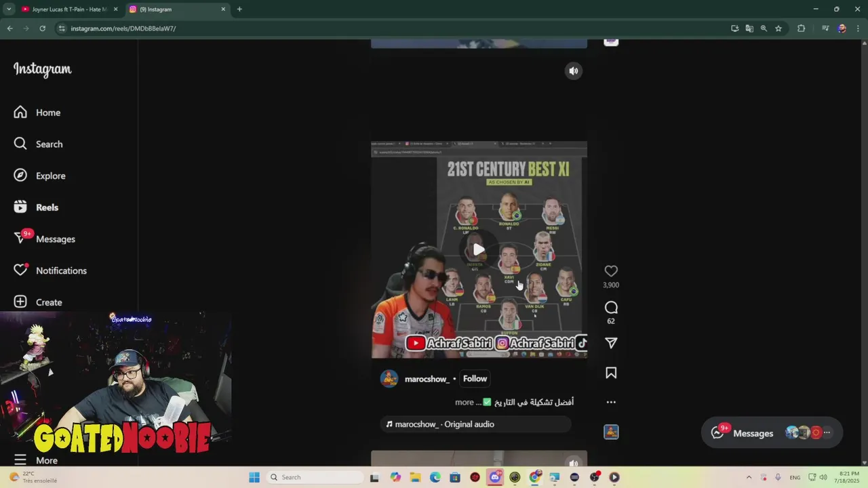The image size is (868, 488).
Task: Expand the caption with the 'more' link
Action: click(465, 402)
